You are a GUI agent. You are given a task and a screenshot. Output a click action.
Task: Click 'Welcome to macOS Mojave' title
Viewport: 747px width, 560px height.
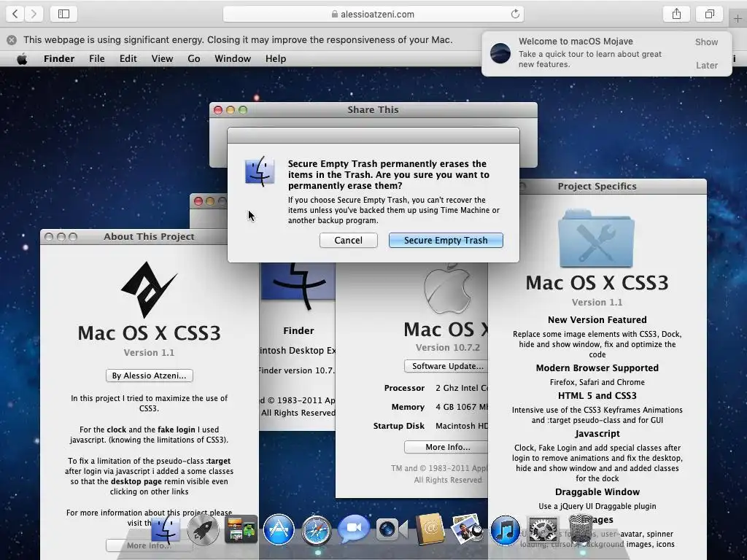(x=576, y=42)
